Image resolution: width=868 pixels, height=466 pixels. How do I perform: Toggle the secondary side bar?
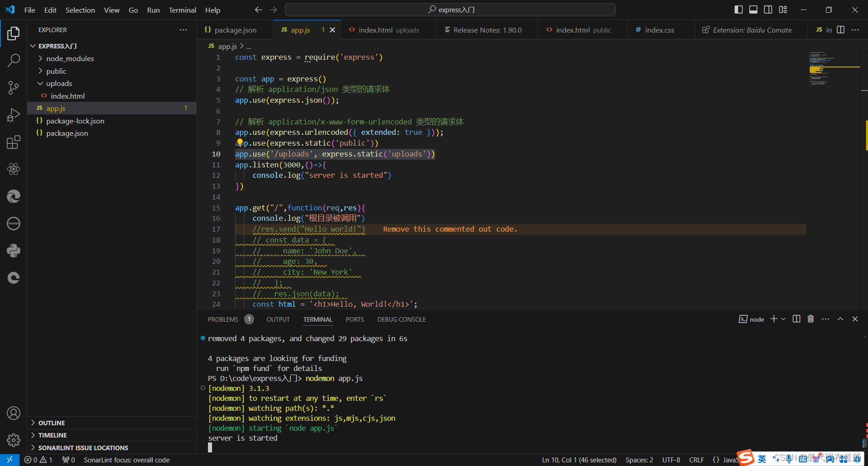[x=768, y=10]
